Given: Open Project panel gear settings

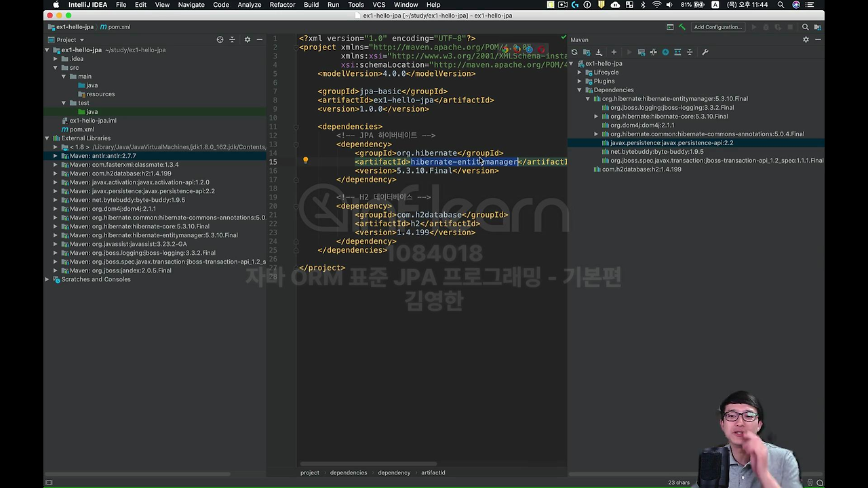Looking at the screenshot, I should click(247, 39).
